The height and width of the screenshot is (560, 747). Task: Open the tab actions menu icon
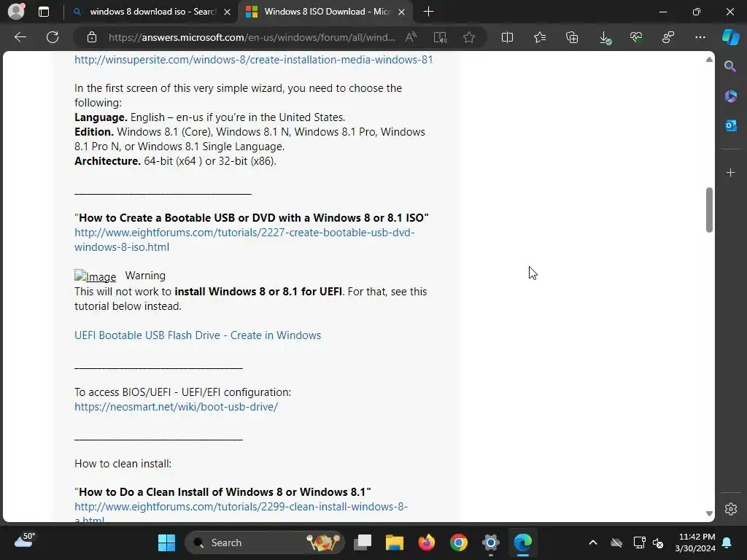[x=44, y=12]
